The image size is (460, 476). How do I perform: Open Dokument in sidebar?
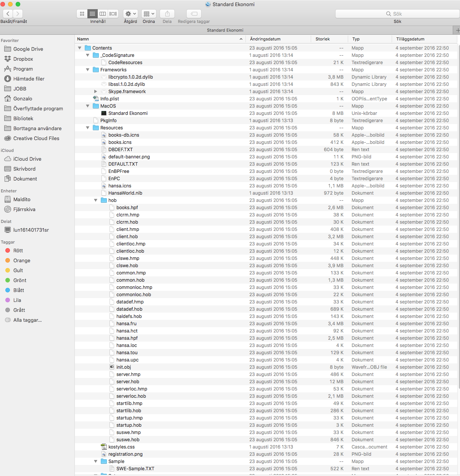(x=25, y=179)
